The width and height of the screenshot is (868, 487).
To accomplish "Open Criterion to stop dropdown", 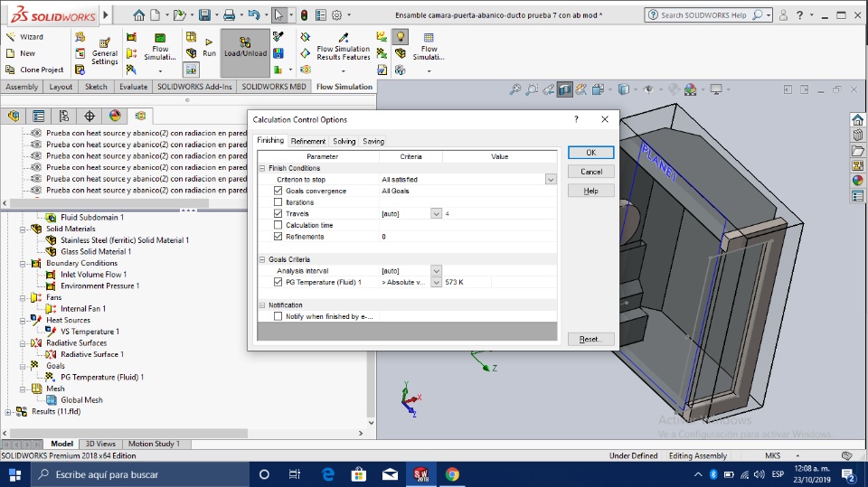I will 551,179.
